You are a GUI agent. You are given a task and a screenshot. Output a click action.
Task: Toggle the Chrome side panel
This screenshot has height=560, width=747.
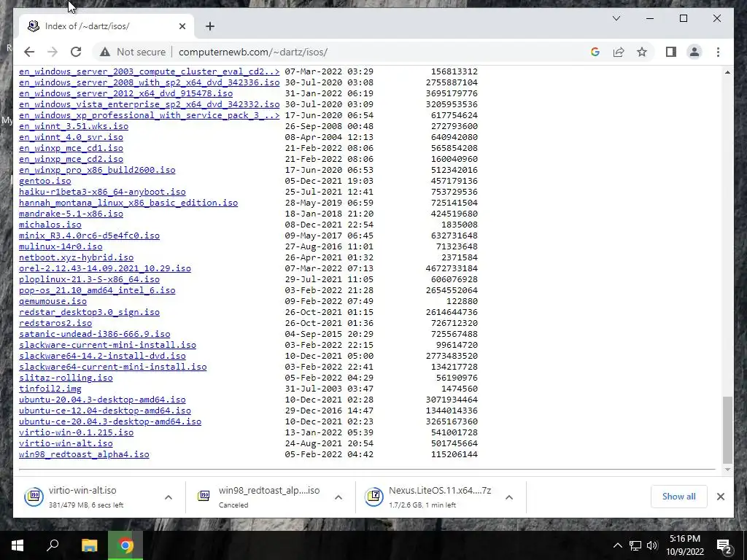(671, 52)
